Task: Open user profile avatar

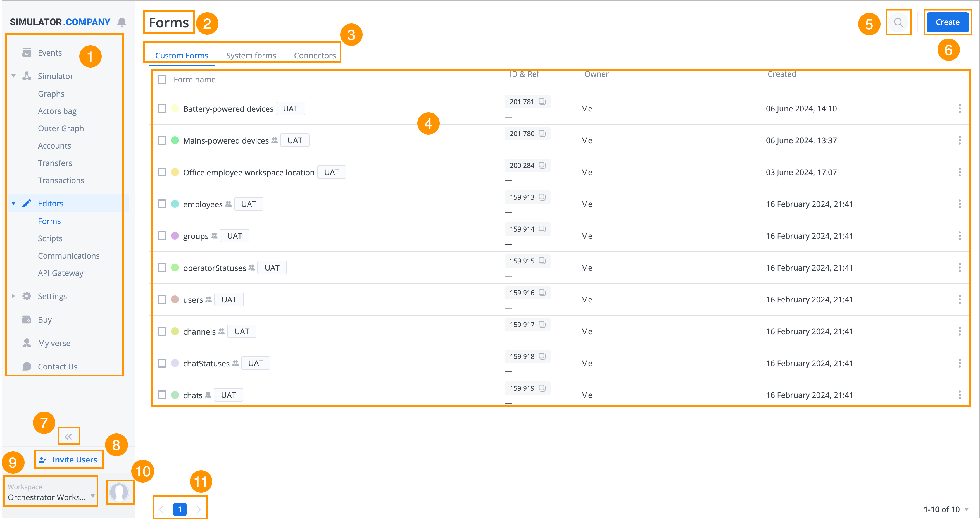Action: point(119,493)
